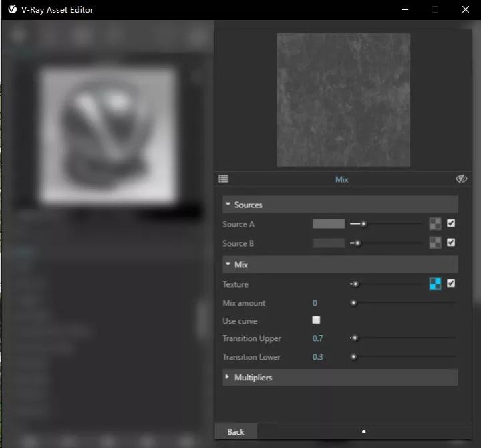Edit the Transition Lower value 0.3
This screenshot has width=481, height=448.
[x=317, y=357]
